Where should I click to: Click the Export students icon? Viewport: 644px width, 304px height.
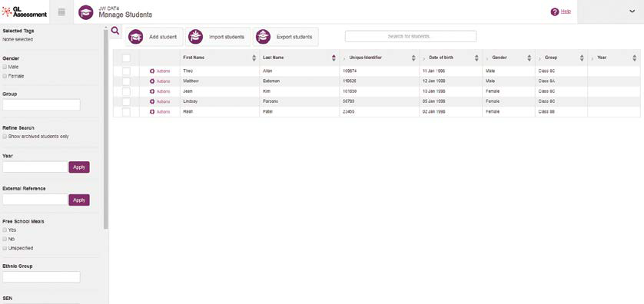(x=263, y=37)
